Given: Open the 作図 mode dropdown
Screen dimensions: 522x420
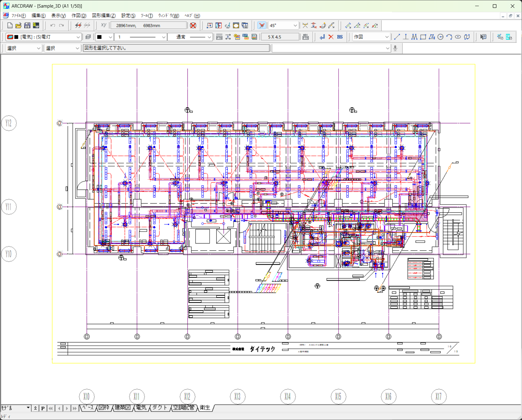Looking at the screenshot, I should (387, 37).
